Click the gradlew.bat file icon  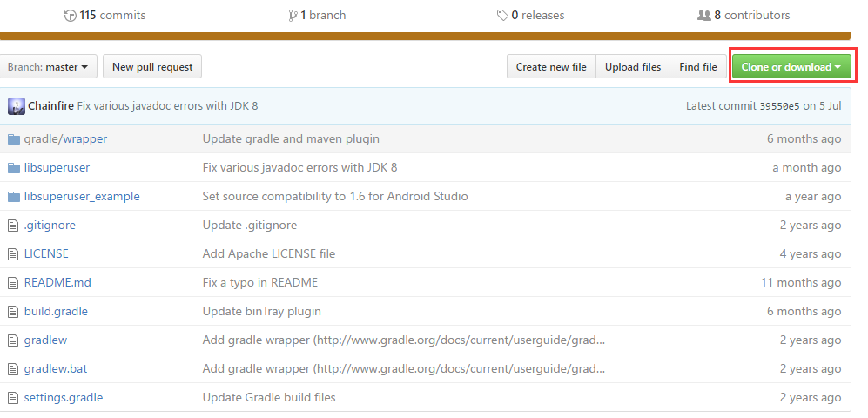13,369
